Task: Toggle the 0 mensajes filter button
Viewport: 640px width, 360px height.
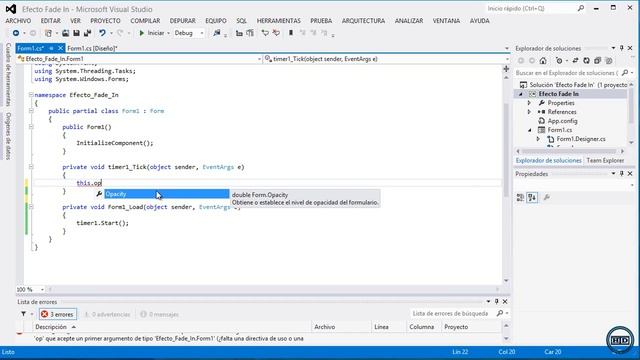Action: click(159, 314)
